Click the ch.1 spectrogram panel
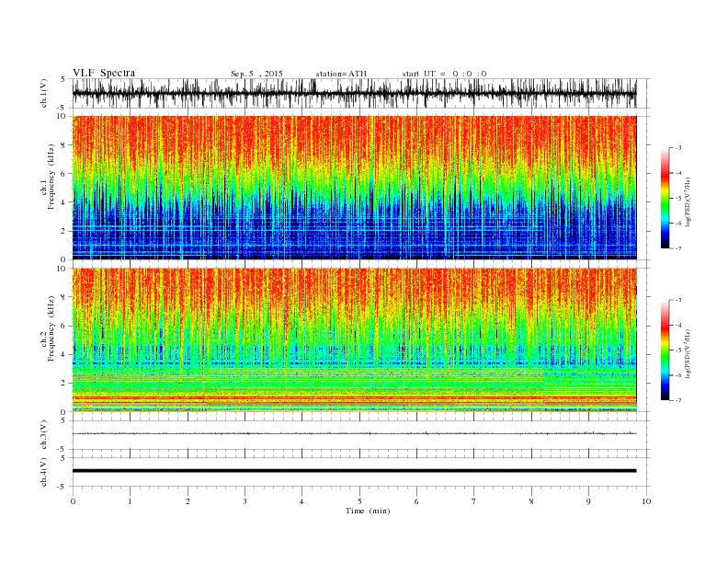 point(354,188)
